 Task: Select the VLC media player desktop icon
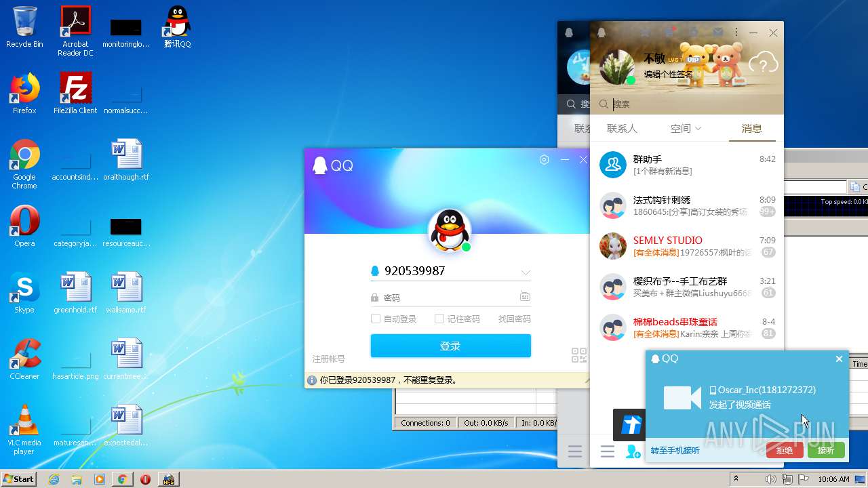(24, 430)
